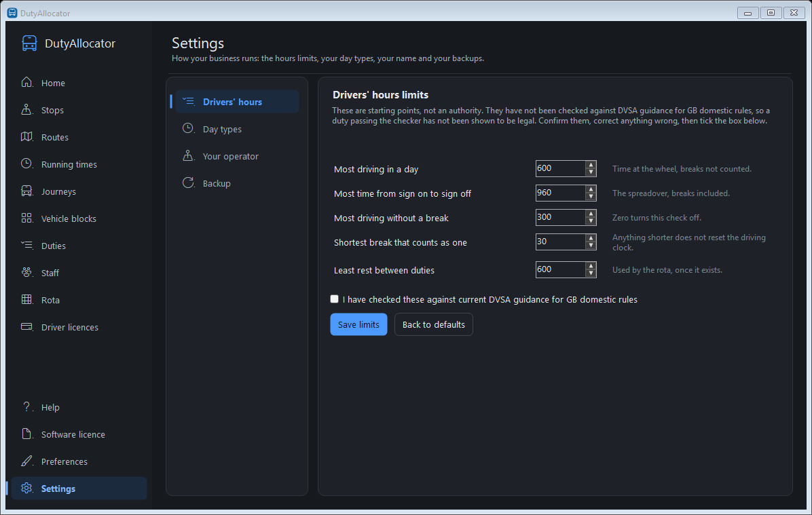Increase Least rest between duties value

pos(591,265)
